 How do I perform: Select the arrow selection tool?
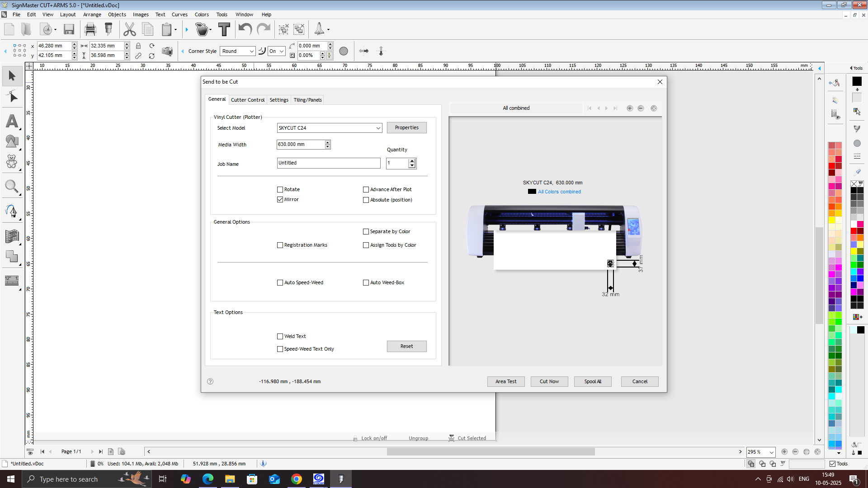pyautogui.click(x=12, y=75)
